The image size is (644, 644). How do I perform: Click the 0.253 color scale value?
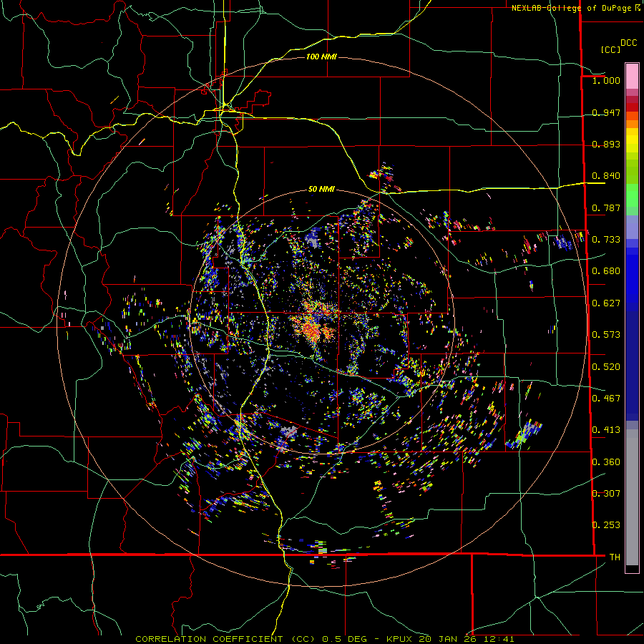click(x=606, y=525)
